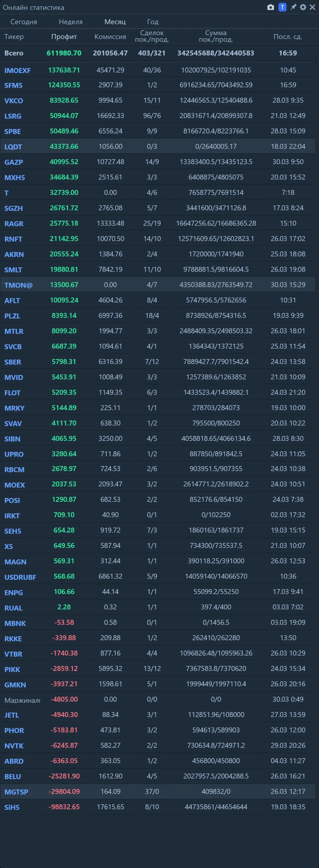Select the SBER ticker
The height and width of the screenshot is (868, 319).
click(x=13, y=362)
